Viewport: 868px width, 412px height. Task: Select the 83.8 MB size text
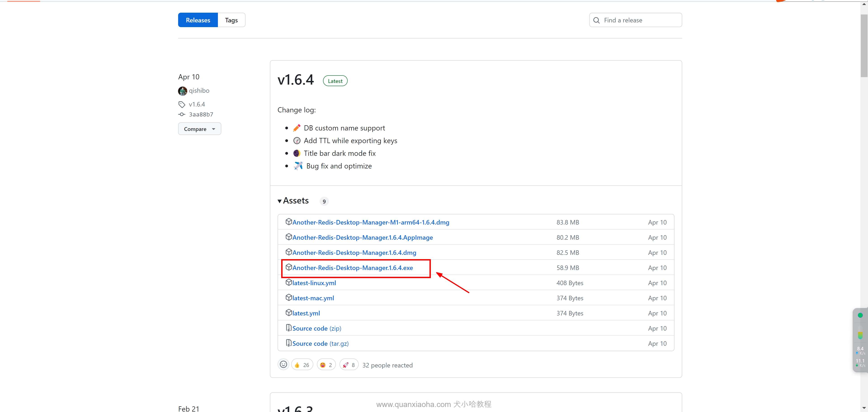568,222
